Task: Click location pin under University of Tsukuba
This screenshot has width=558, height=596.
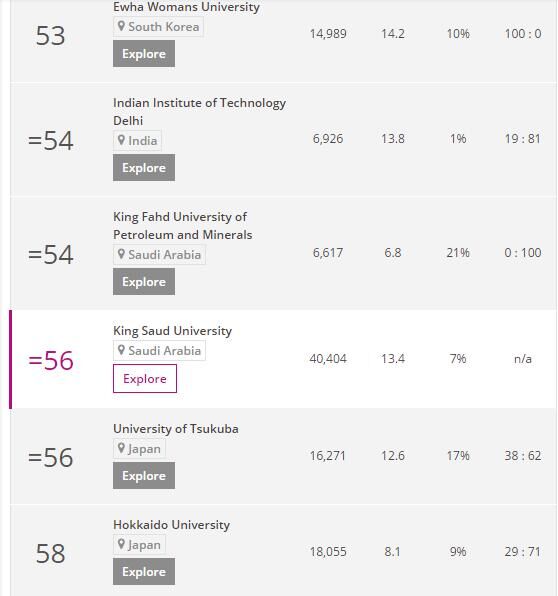Action: pyautogui.click(x=121, y=448)
